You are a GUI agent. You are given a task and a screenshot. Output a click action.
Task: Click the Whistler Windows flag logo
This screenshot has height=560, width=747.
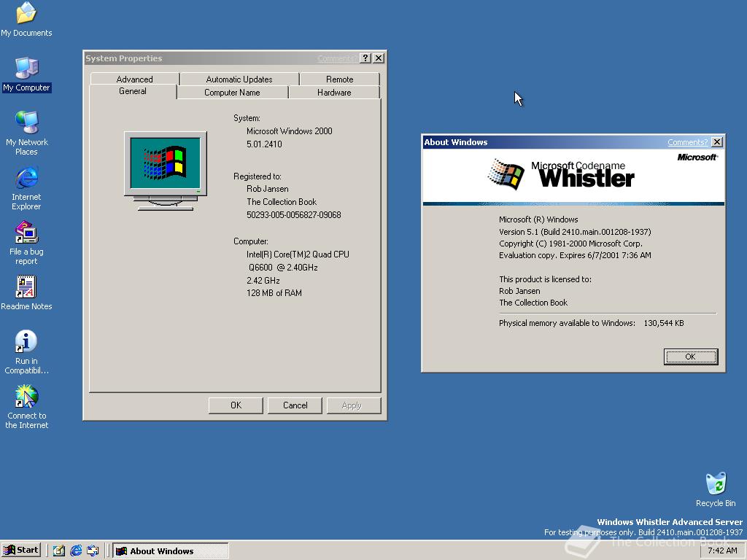click(x=506, y=174)
